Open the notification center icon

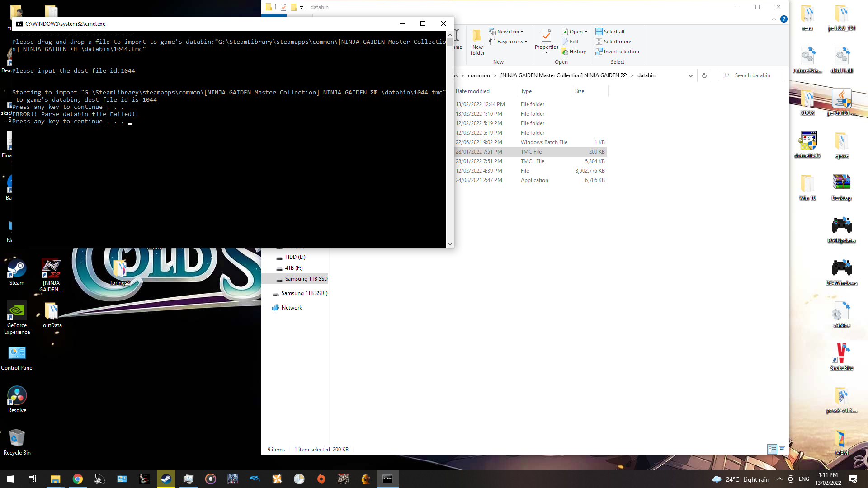point(853,479)
